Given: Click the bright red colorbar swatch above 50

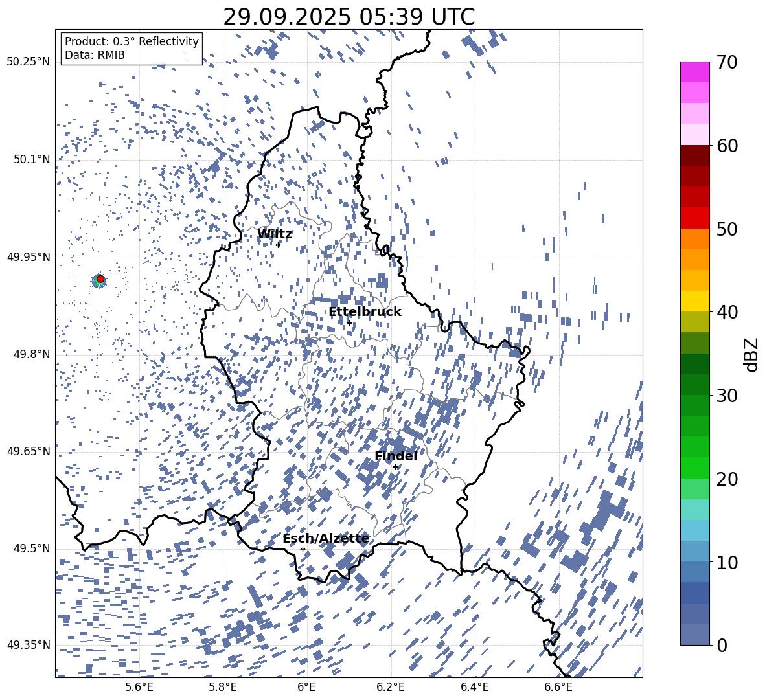Looking at the screenshot, I should click(694, 218).
